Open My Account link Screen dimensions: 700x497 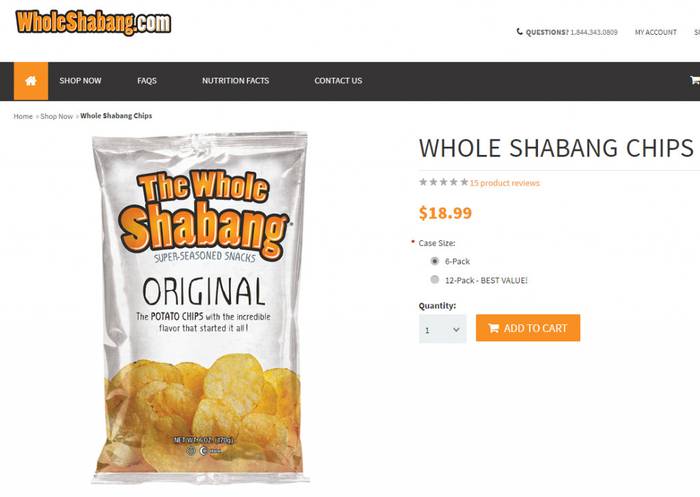[x=655, y=32]
